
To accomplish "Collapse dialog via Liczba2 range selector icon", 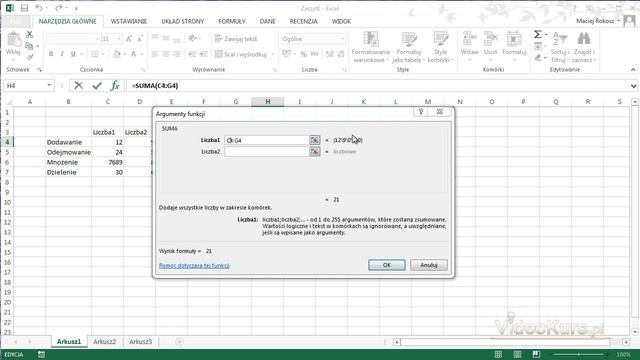I will coord(314,151).
